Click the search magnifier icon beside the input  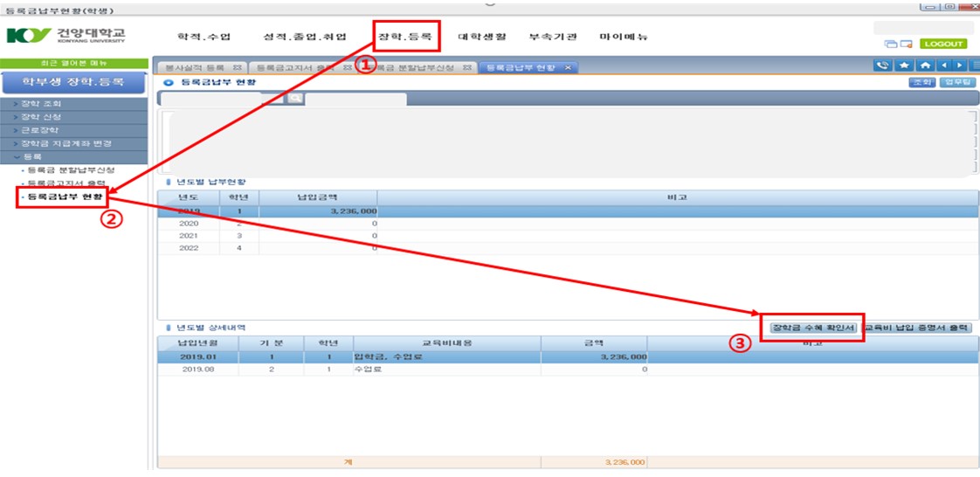coord(295,99)
